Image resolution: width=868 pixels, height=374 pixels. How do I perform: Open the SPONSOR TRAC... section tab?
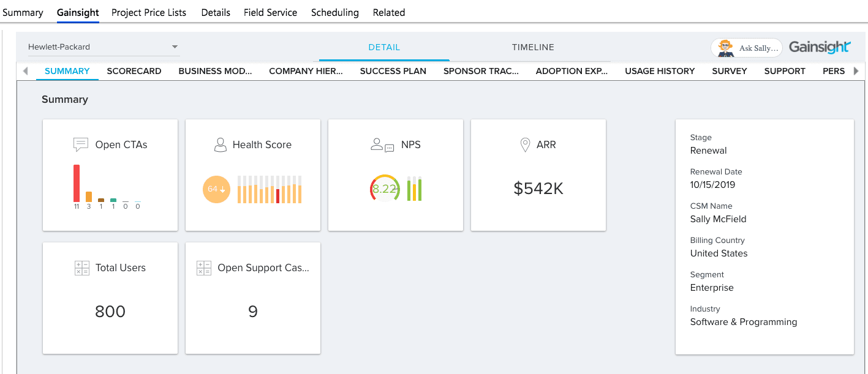481,71
